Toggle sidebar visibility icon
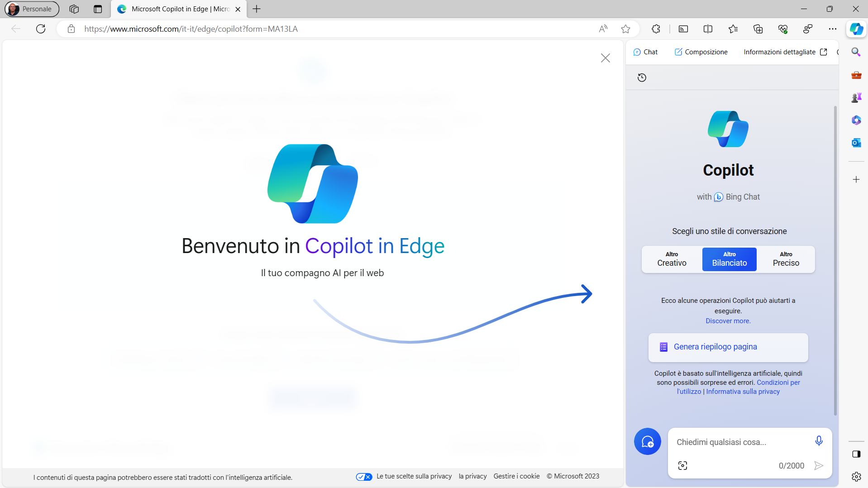Image resolution: width=868 pixels, height=488 pixels. (856, 454)
